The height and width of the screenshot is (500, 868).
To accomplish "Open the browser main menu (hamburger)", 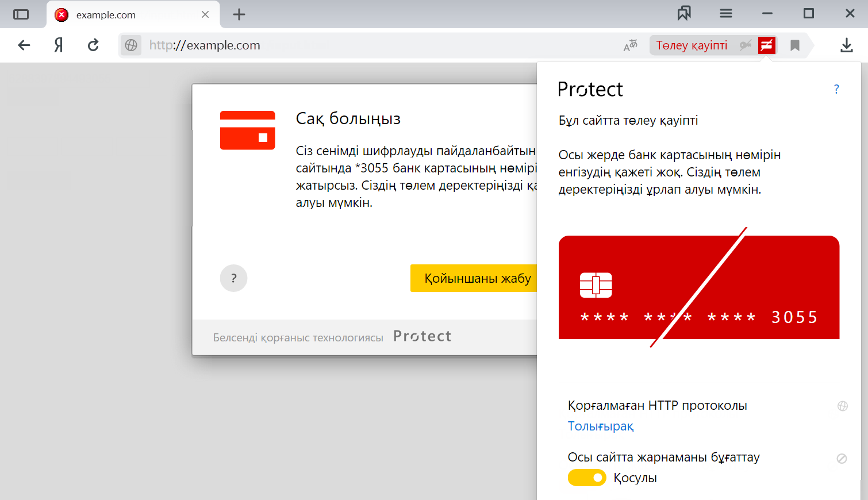I will click(726, 13).
